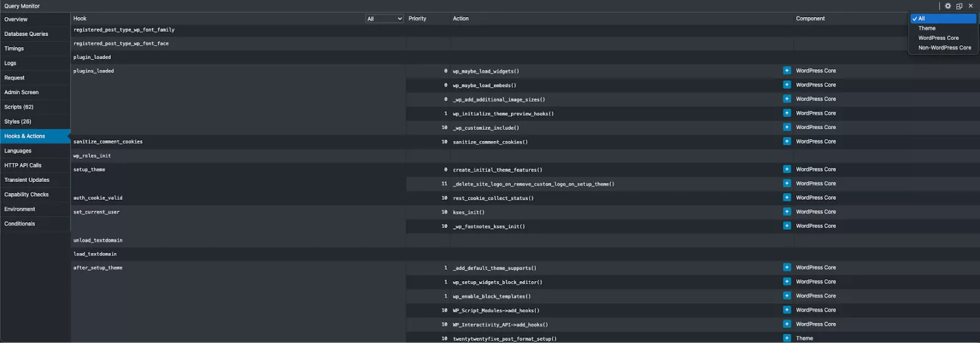
Task: Click the panel position pop-out icon
Action: click(959, 6)
